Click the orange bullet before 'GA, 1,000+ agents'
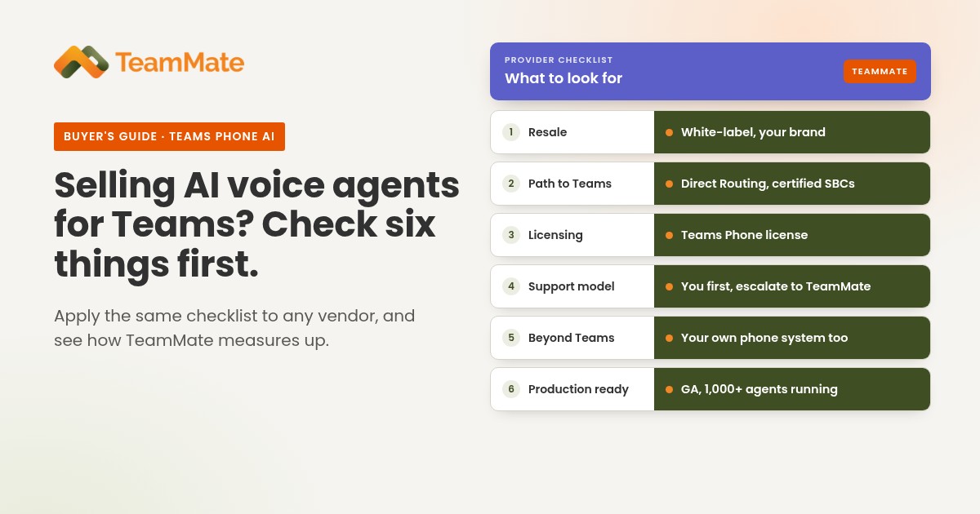The image size is (980, 514). [669, 389]
